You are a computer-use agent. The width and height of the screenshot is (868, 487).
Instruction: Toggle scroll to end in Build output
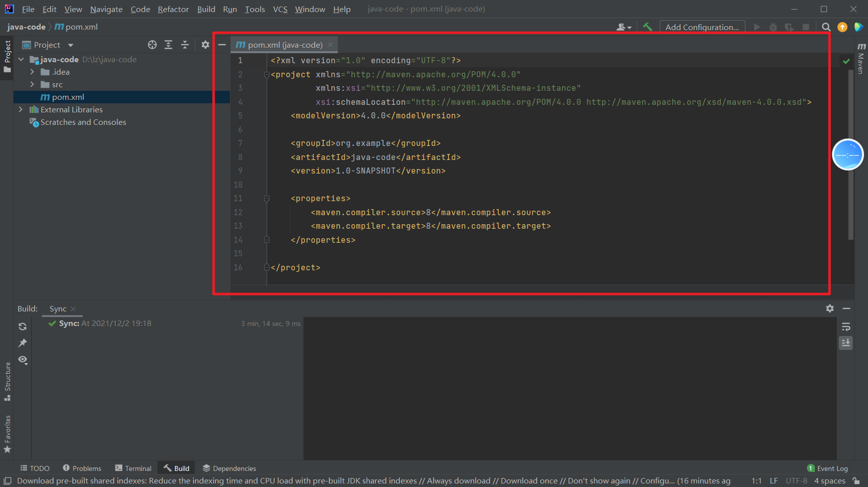846,343
